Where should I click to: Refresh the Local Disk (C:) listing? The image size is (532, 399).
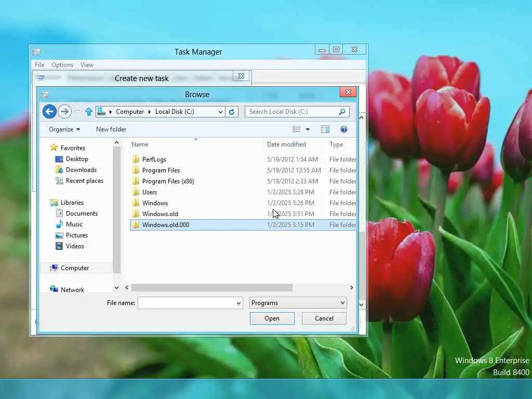[x=232, y=112]
